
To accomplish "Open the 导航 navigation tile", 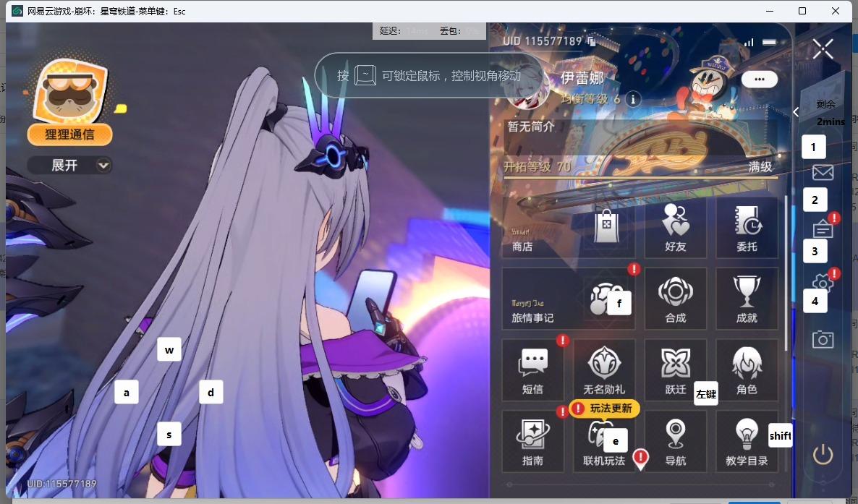I will point(675,441).
